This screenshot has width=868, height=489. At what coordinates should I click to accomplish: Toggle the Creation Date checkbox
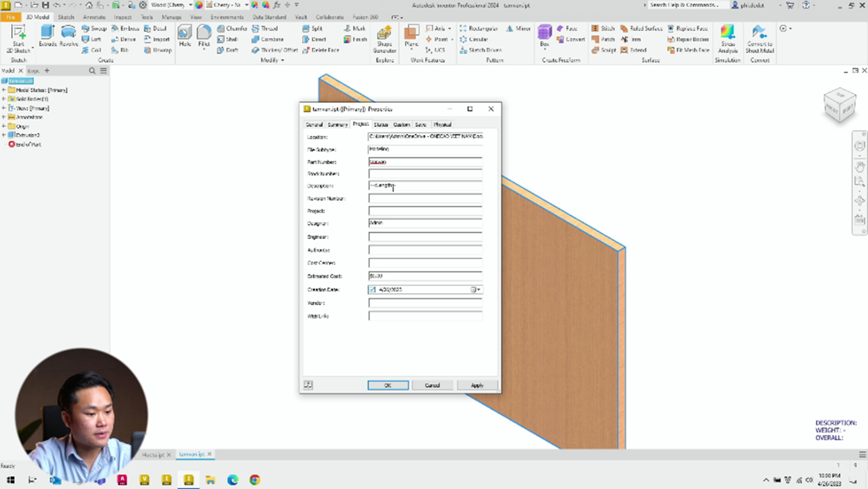pyautogui.click(x=372, y=290)
